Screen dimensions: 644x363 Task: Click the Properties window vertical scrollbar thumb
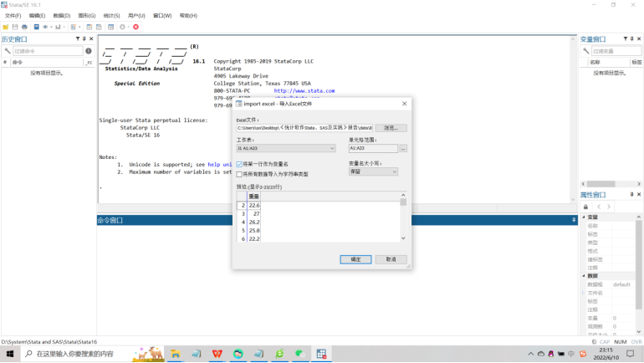pos(638,265)
